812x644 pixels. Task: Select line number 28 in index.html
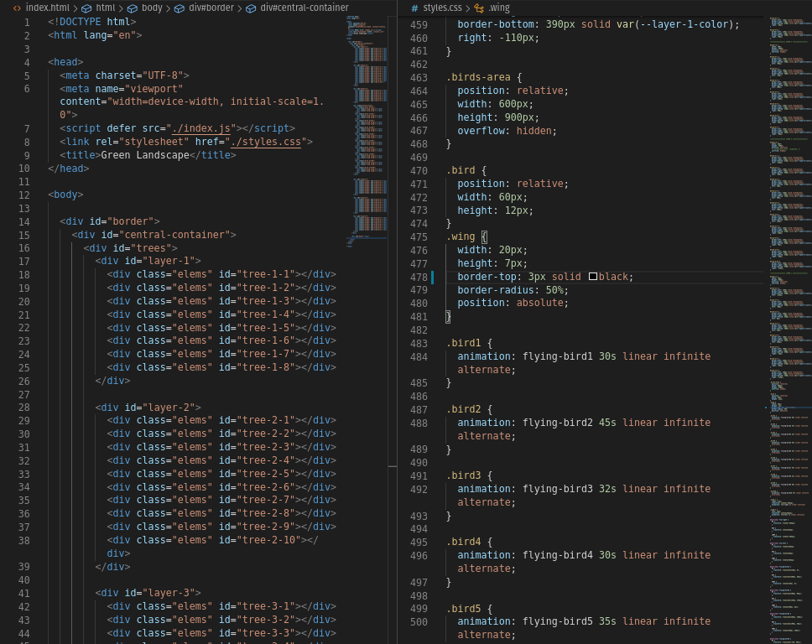click(x=23, y=408)
